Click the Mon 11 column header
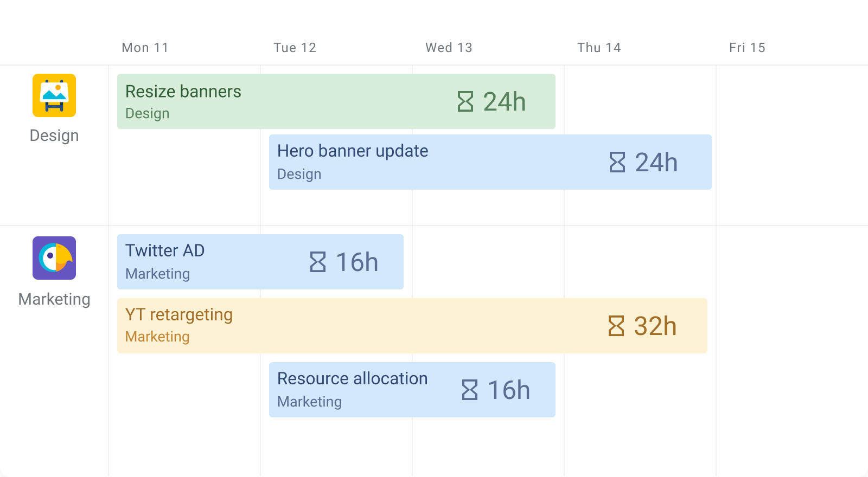The image size is (868, 477). (144, 48)
